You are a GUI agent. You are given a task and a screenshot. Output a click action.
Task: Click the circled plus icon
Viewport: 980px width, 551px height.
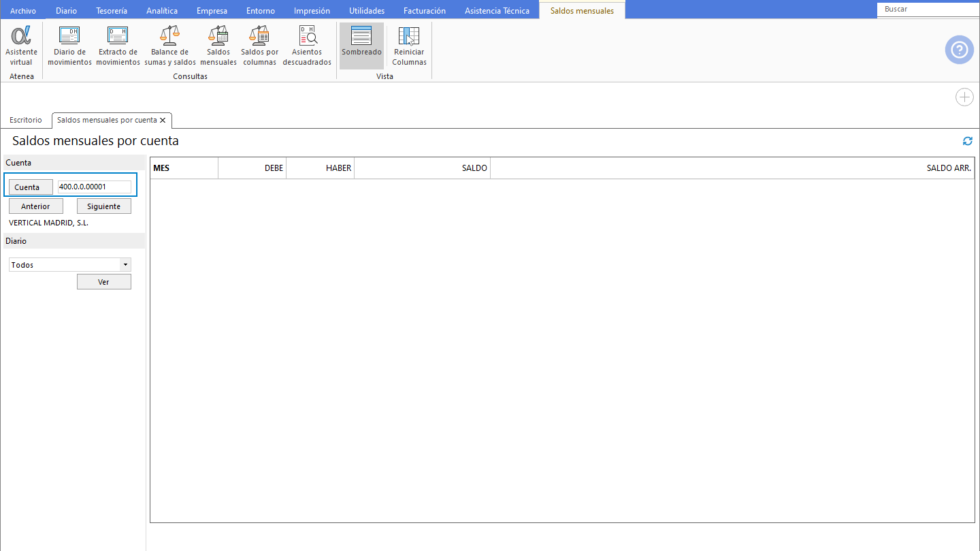click(964, 97)
